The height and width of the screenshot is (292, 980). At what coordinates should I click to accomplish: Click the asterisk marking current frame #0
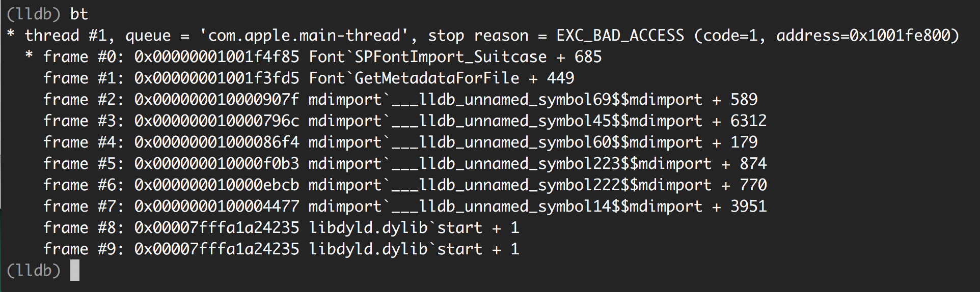(29, 54)
